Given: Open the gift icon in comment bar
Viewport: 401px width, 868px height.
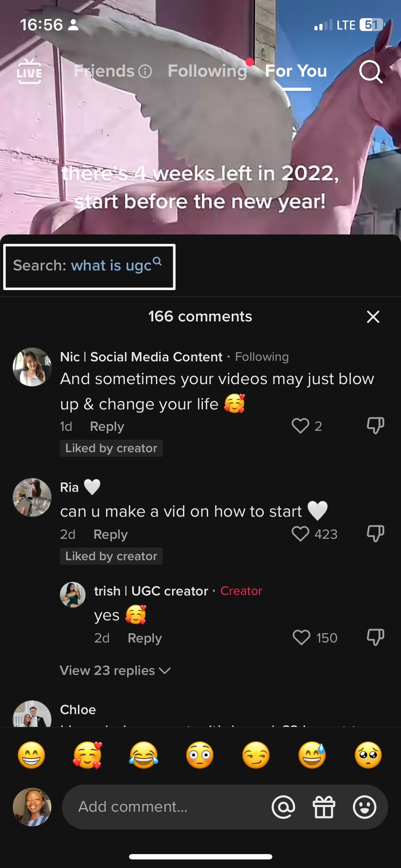Looking at the screenshot, I should pos(324,807).
